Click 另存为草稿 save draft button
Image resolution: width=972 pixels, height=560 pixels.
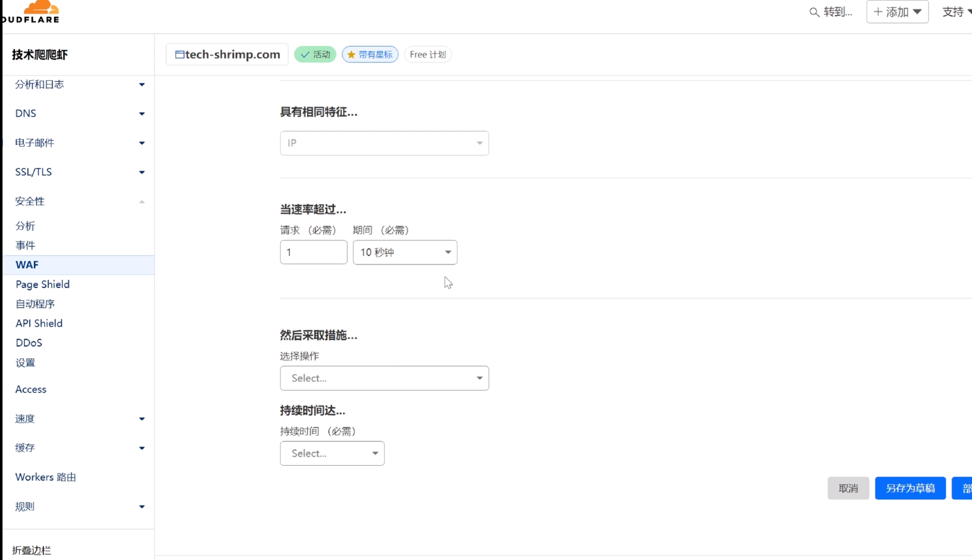[910, 488]
